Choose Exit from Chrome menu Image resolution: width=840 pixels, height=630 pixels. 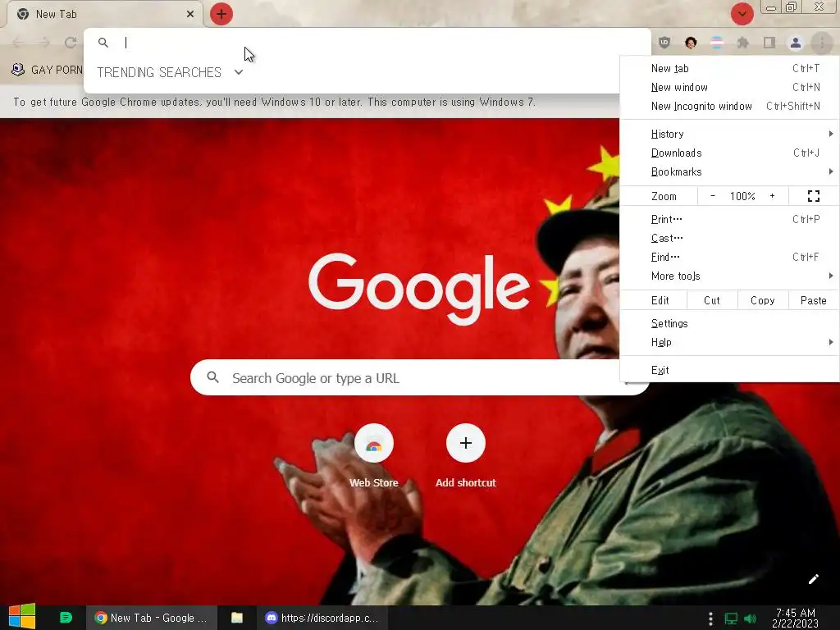(729, 370)
